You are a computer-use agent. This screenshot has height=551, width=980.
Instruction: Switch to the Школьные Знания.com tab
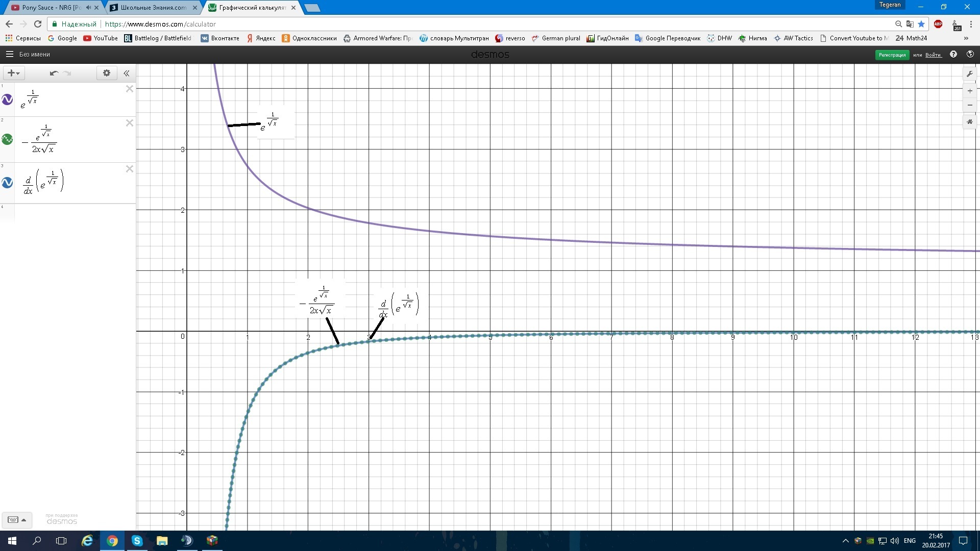pos(153,8)
